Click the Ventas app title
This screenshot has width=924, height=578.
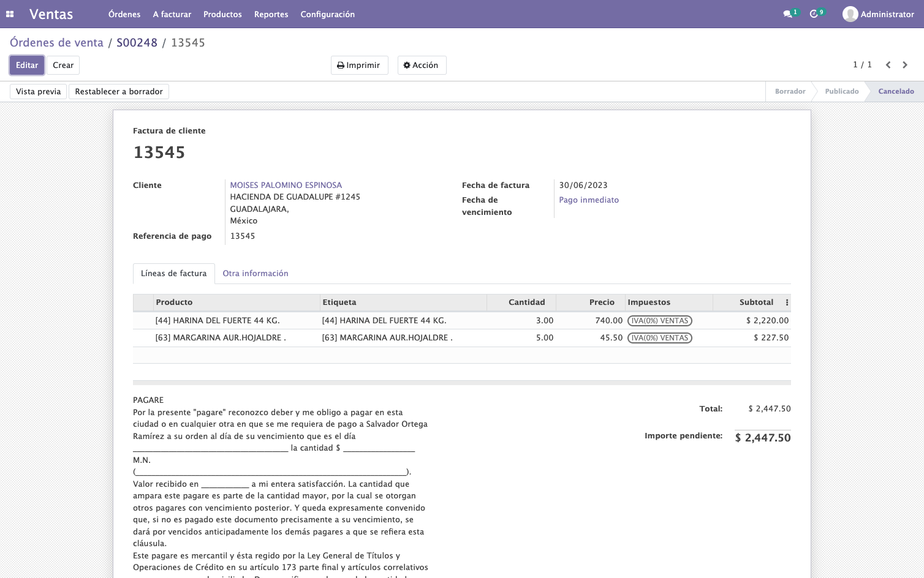tap(51, 14)
